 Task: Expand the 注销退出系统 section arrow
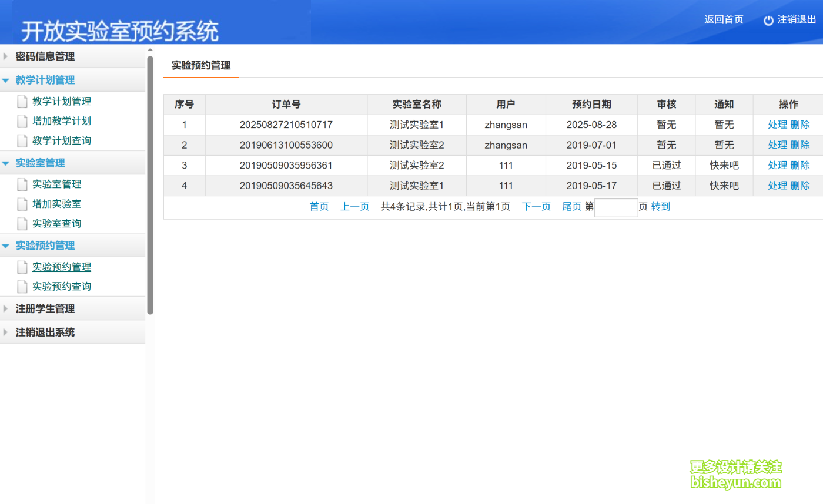(x=5, y=332)
